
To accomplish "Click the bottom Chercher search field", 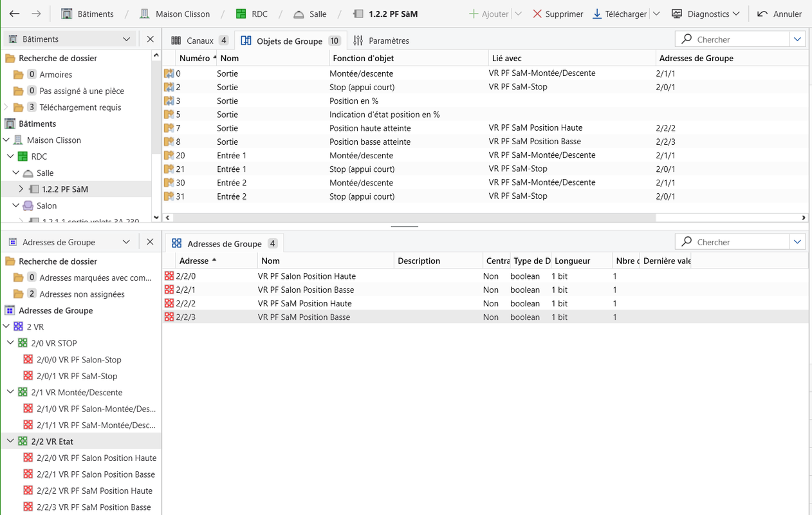I will 732,242.
